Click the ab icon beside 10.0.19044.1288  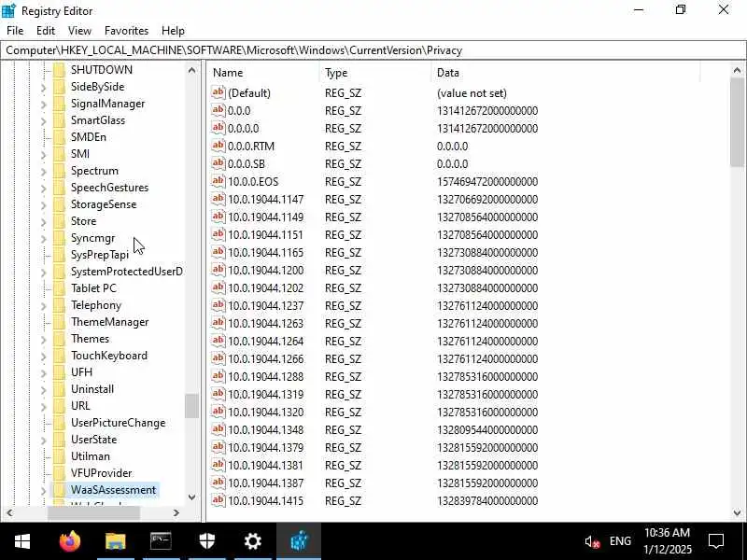point(218,376)
